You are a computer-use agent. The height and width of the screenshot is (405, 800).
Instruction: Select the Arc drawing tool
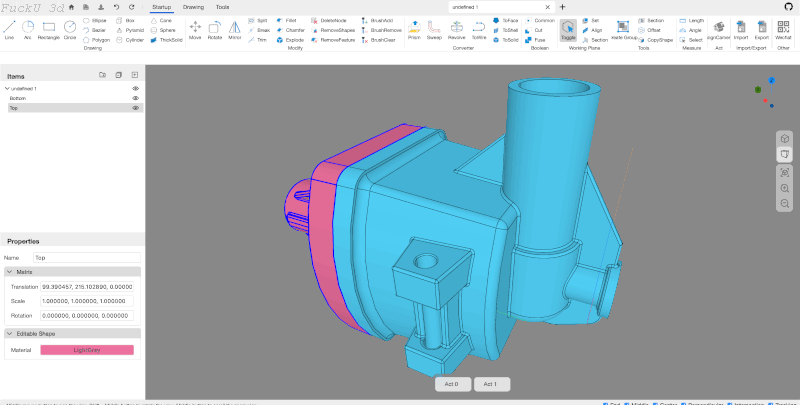28,30
